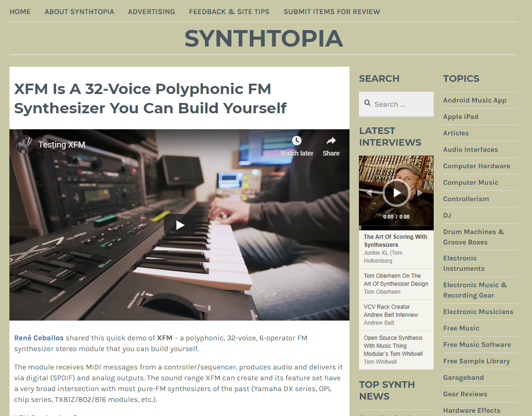Open Computer Hardware topic

click(476, 166)
